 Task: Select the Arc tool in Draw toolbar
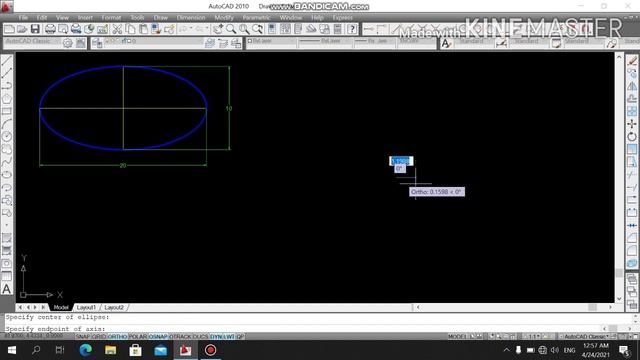pos(7,124)
